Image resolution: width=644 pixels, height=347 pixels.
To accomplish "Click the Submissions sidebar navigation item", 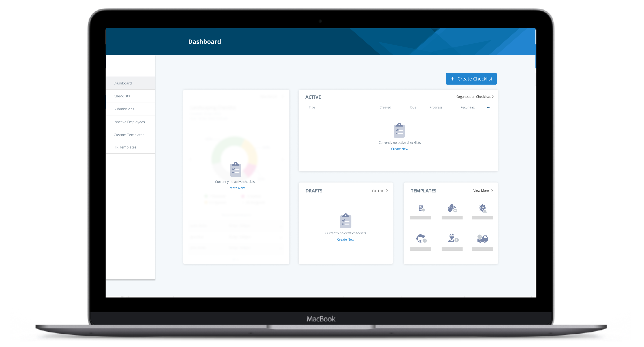I will [x=124, y=108].
